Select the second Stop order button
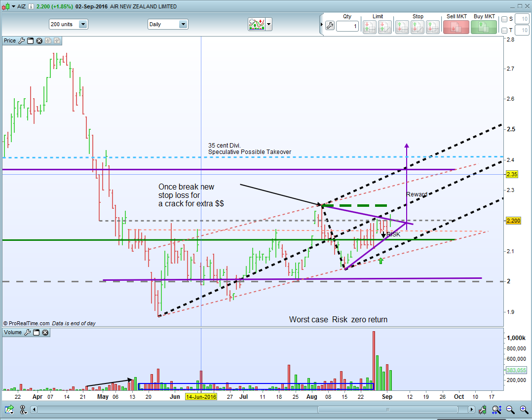532x420 pixels. (418, 27)
